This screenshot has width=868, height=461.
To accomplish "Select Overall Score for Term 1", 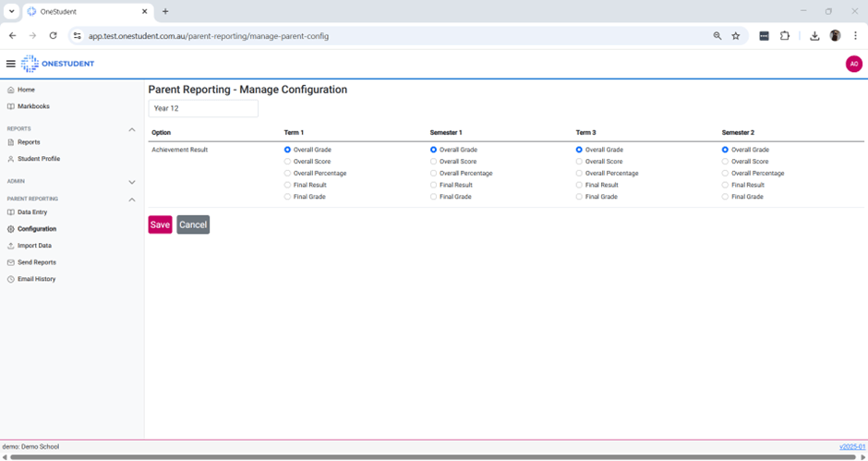I will (x=288, y=162).
